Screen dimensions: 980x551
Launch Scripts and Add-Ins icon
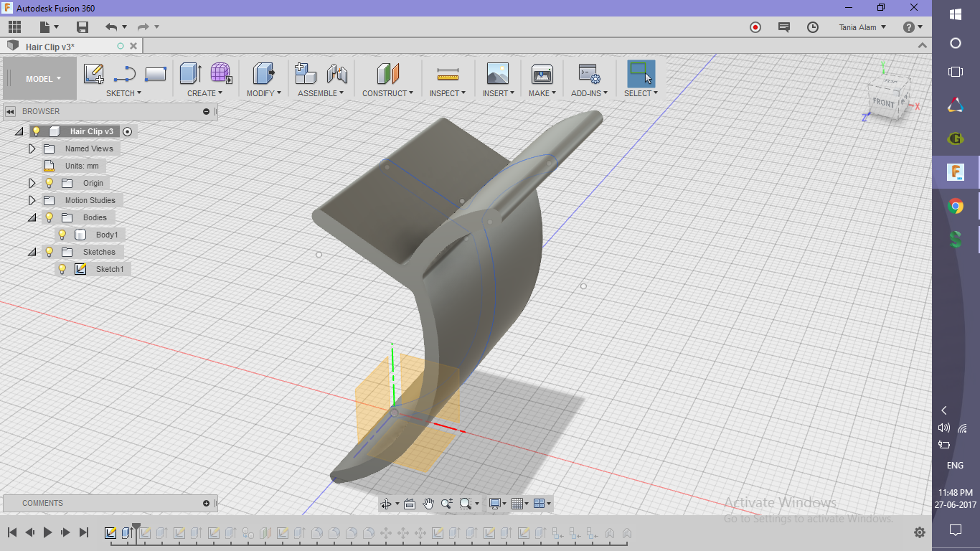tap(590, 73)
